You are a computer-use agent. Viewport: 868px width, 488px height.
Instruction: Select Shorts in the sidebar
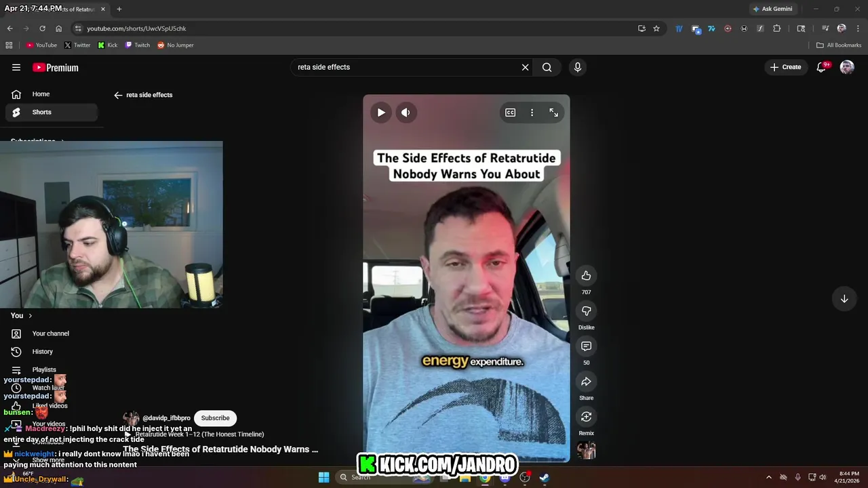[51, 112]
